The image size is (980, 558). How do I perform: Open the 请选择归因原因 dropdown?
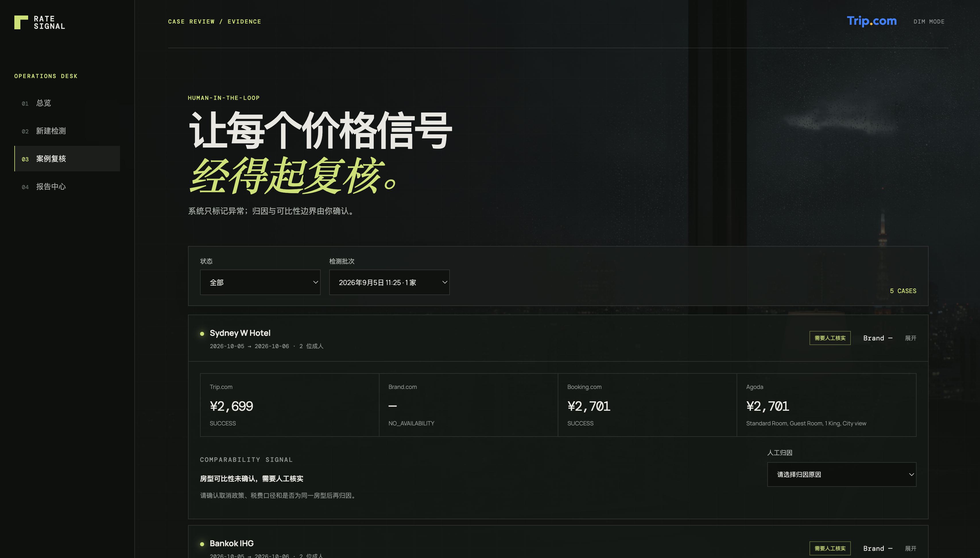coord(842,474)
